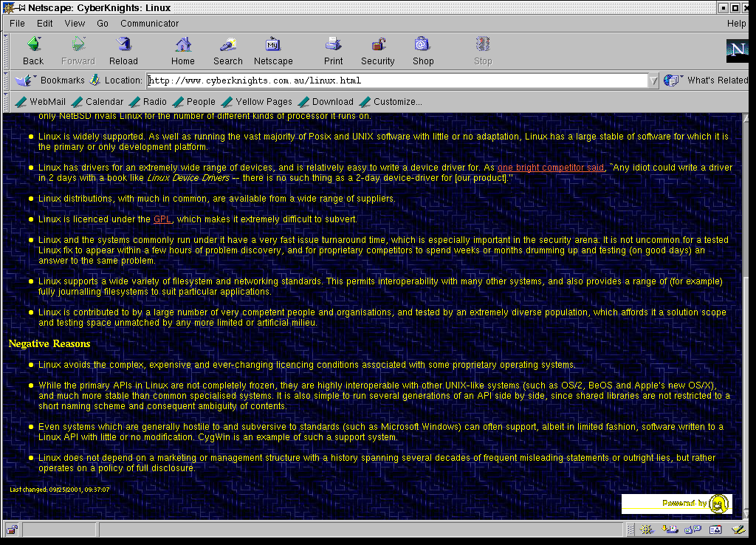756x545 pixels.
Task: Open Composer from the component bar
Action: tap(738, 529)
